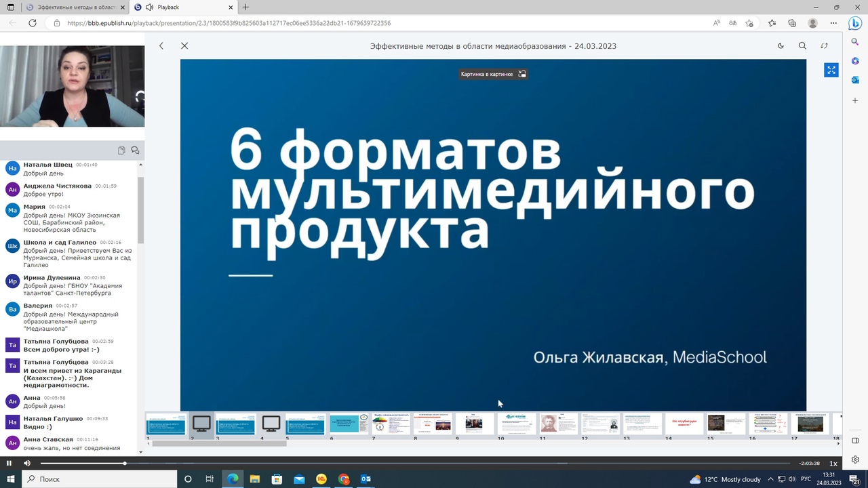Change the 1x playback speed
868x488 pixels.
(x=833, y=464)
